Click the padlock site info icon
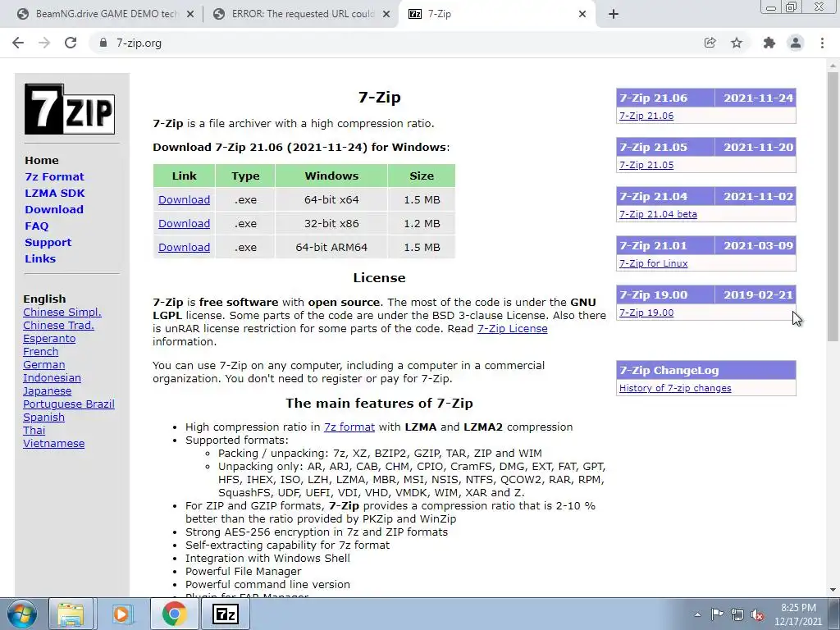 pyautogui.click(x=103, y=43)
